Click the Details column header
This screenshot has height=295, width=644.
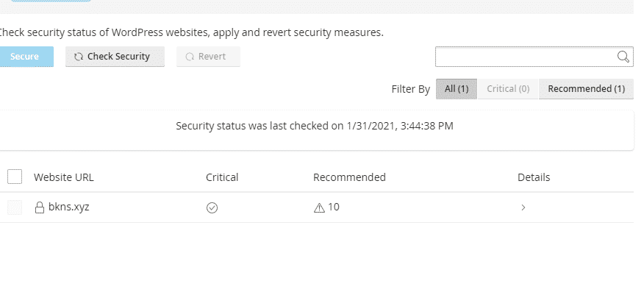coord(534,177)
